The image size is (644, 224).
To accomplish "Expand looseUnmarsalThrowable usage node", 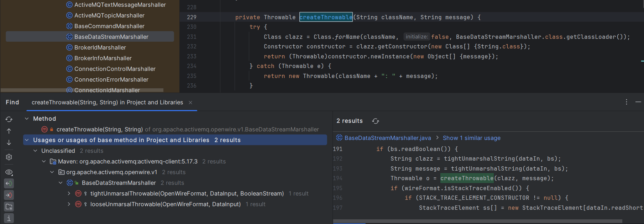I will point(69,204).
